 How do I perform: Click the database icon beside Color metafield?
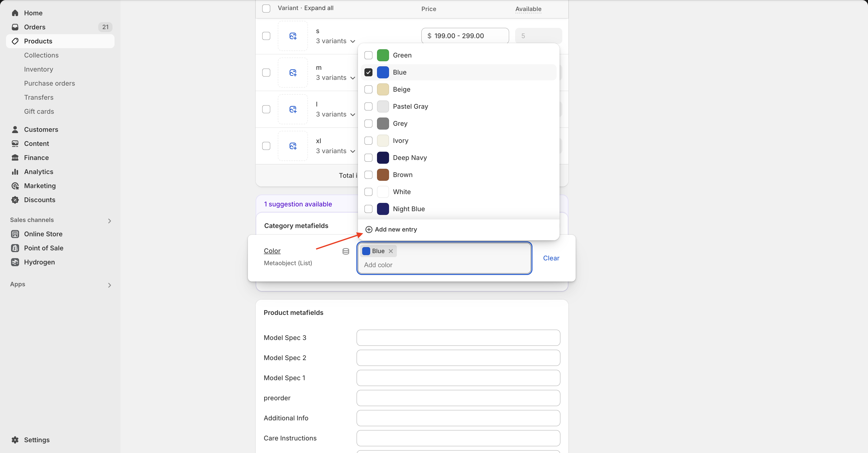point(346,251)
